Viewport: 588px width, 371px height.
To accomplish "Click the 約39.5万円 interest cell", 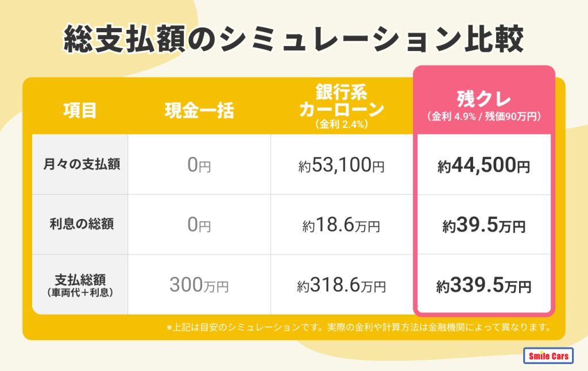I will point(483,226).
